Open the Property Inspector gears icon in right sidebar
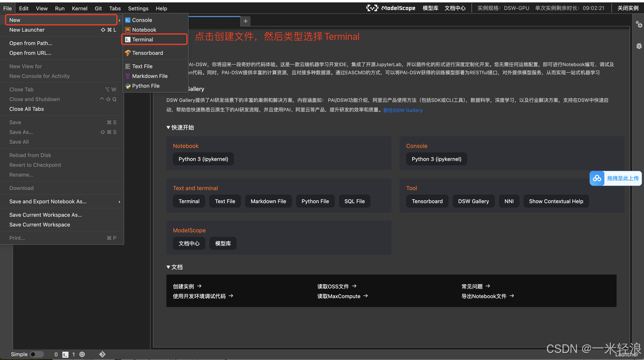The height and width of the screenshot is (360, 644). [x=639, y=24]
